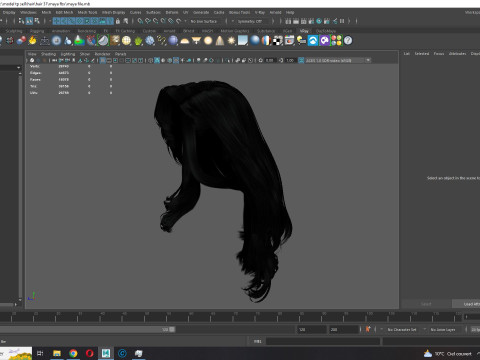Image resolution: width=480 pixels, height=360 pixels.
Task: Click the sun light shelf icon
Action: pos(231,41)
